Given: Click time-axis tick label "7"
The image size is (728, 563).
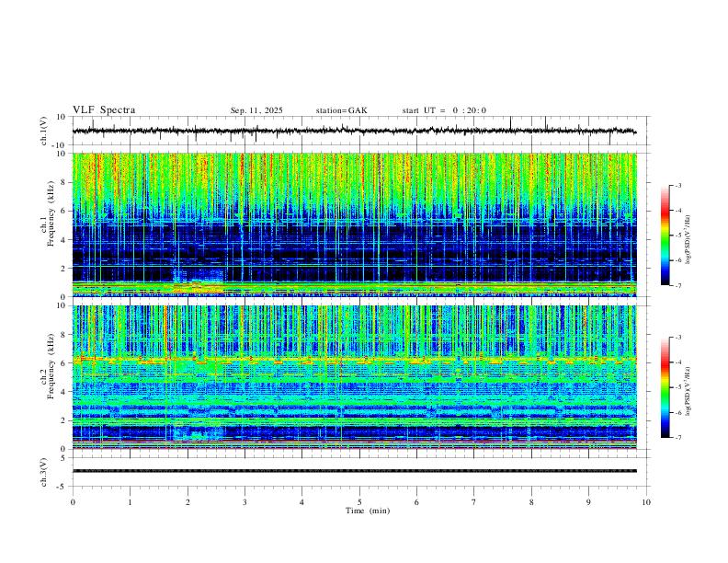Looking at the screenshot, I should pyautogui.click(x=474, y=502).
